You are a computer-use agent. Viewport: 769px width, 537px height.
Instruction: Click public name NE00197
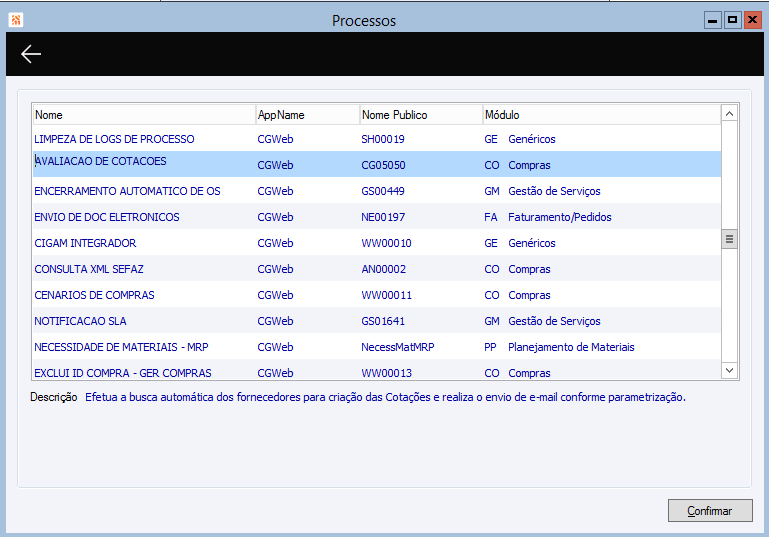pos(383,217)
